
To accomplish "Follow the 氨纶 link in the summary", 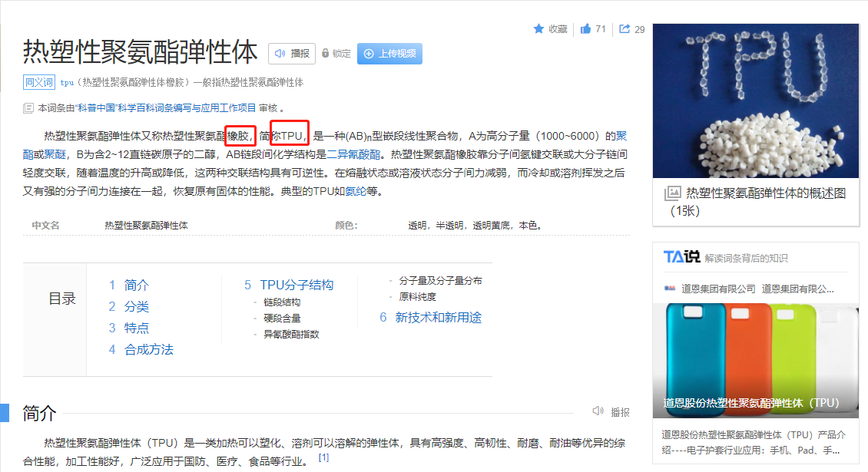I will 355,191.
